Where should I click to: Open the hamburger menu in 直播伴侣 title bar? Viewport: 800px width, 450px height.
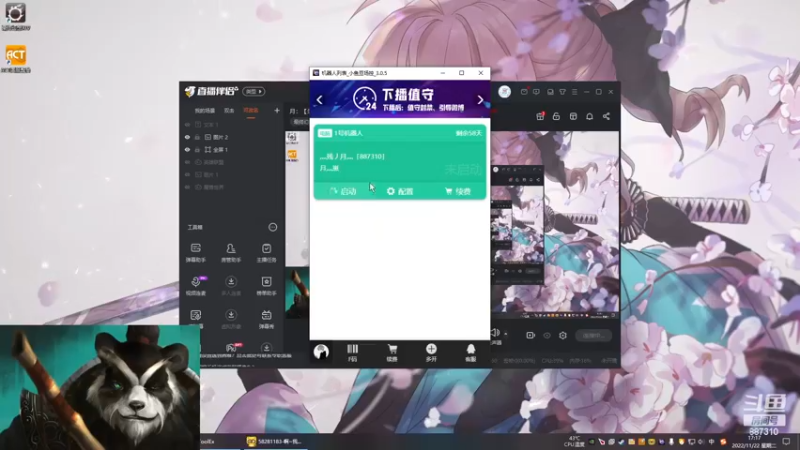[574, 92]
